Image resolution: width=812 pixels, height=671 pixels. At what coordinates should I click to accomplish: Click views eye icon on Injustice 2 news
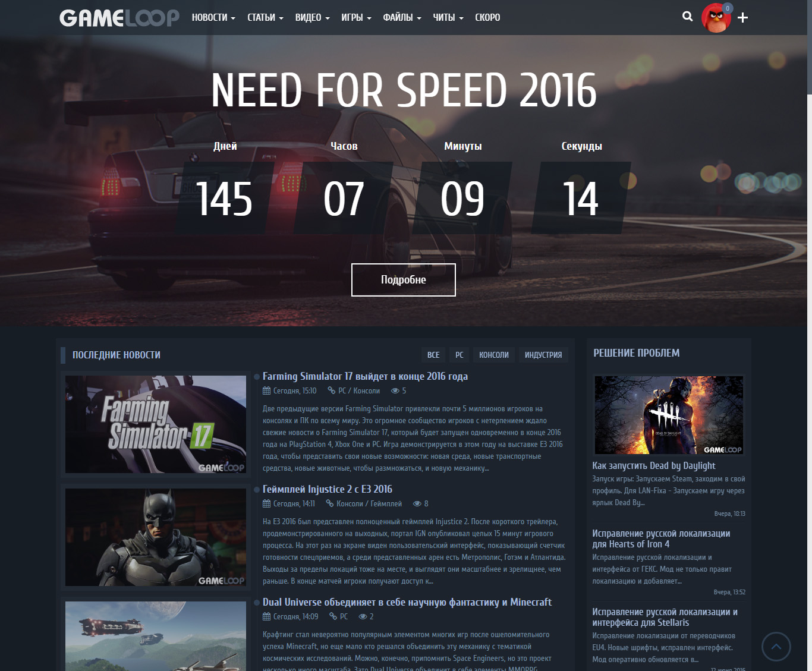417,503
